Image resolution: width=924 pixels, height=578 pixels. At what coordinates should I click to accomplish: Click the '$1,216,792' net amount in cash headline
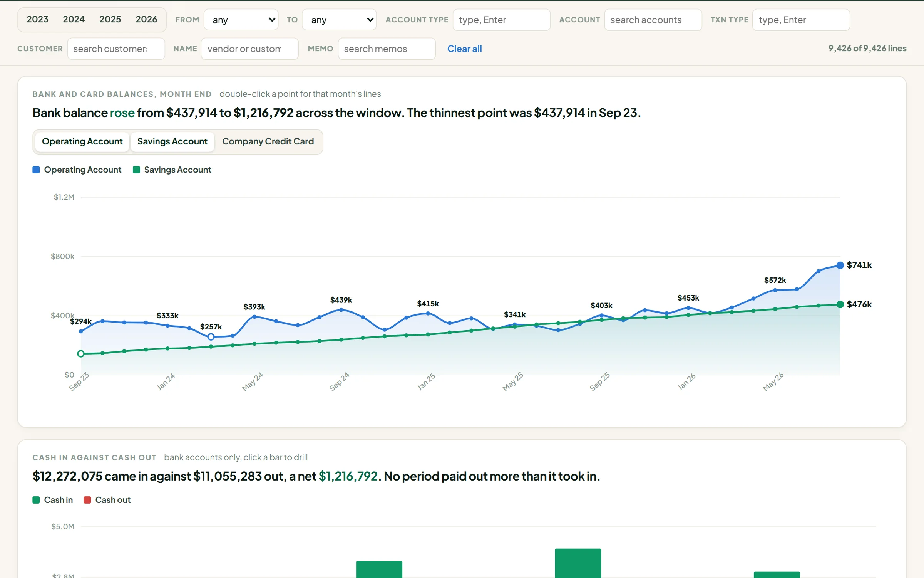pyautogui.click(x=348, y=476)
